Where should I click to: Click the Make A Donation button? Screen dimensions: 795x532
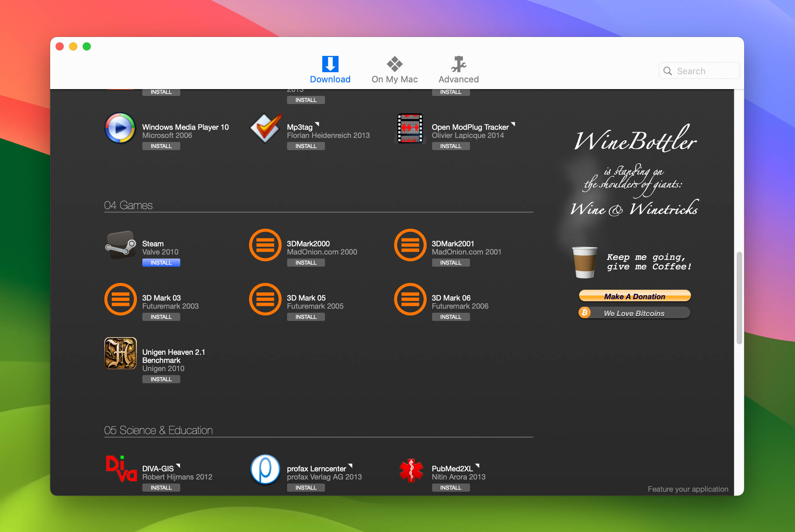(635, 296)
